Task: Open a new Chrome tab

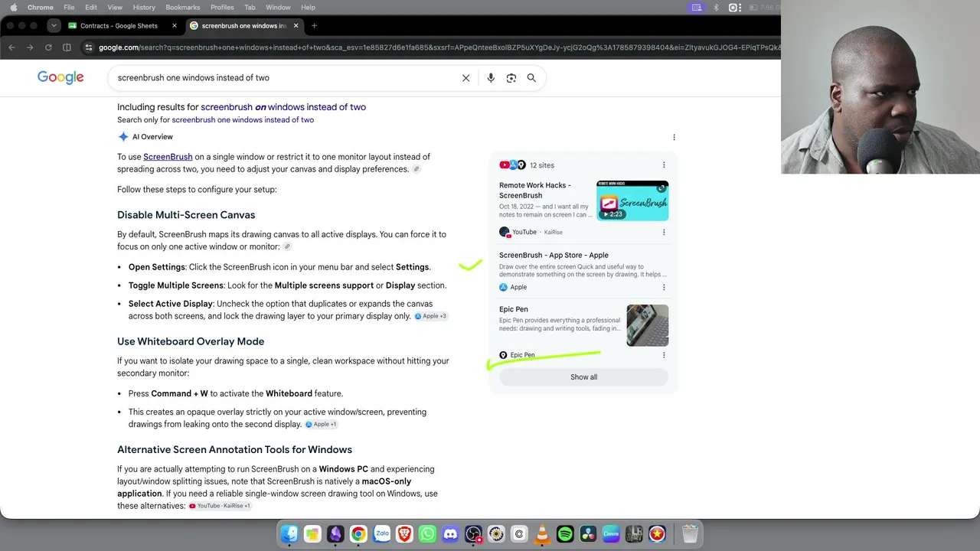Action: 314,26
